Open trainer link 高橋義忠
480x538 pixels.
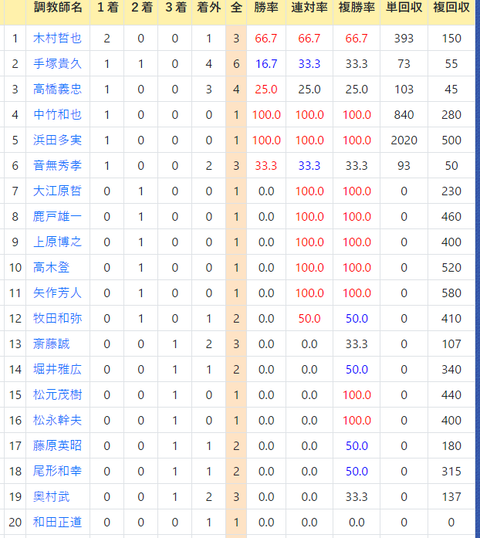click(x=57, y=89)
